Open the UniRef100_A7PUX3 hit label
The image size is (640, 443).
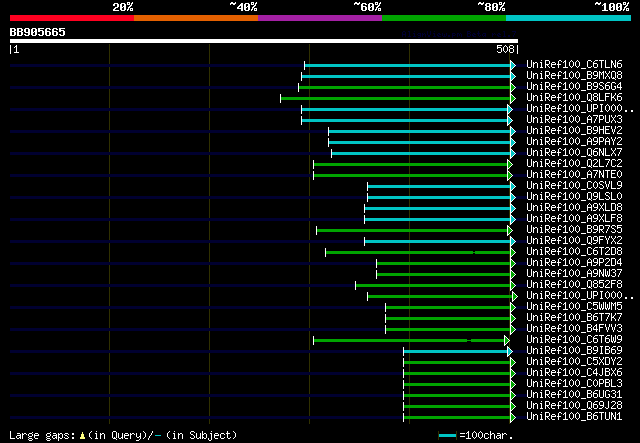pyautogui.click(x=574, y=120)
